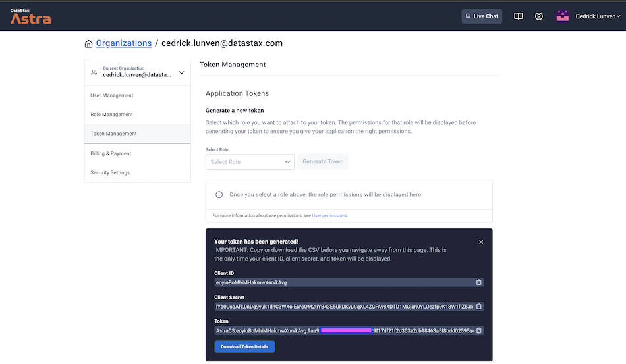This screenshot has height=364, width=626.
Task: Copy the Client Secret to clipboard
Action: pyautogui.click(x=478, y=307)
